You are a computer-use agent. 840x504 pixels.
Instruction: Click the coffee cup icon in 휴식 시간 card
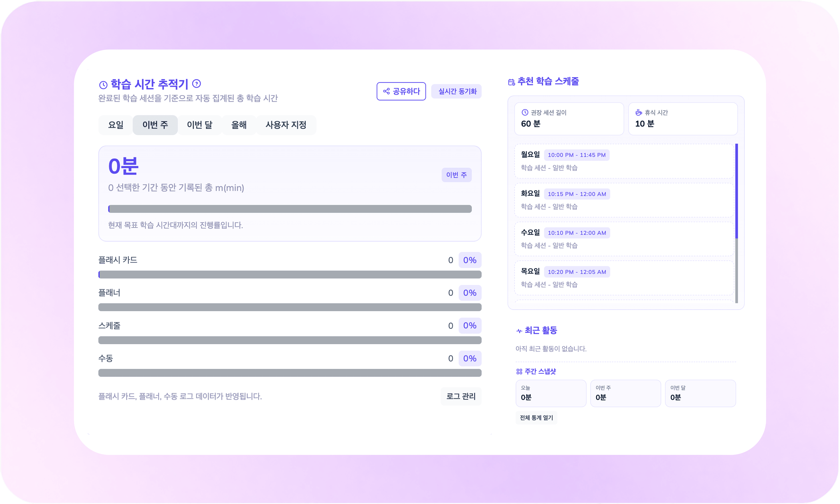point(639,112)
